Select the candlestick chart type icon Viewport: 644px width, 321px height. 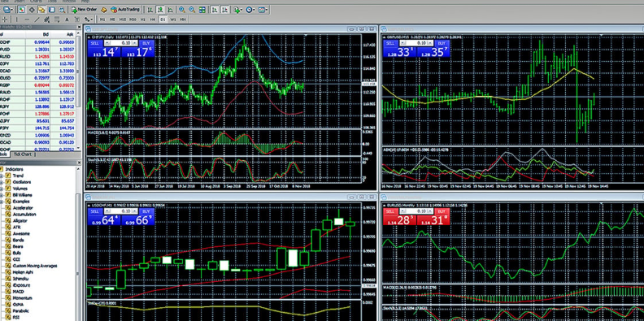click(x=160, y=10)
